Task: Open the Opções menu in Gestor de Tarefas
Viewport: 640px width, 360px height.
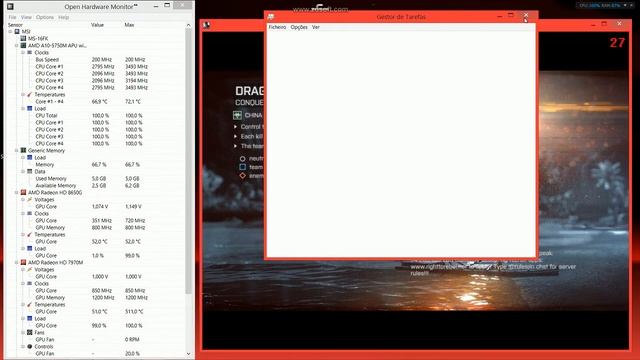Action: (x=299, y=27)
